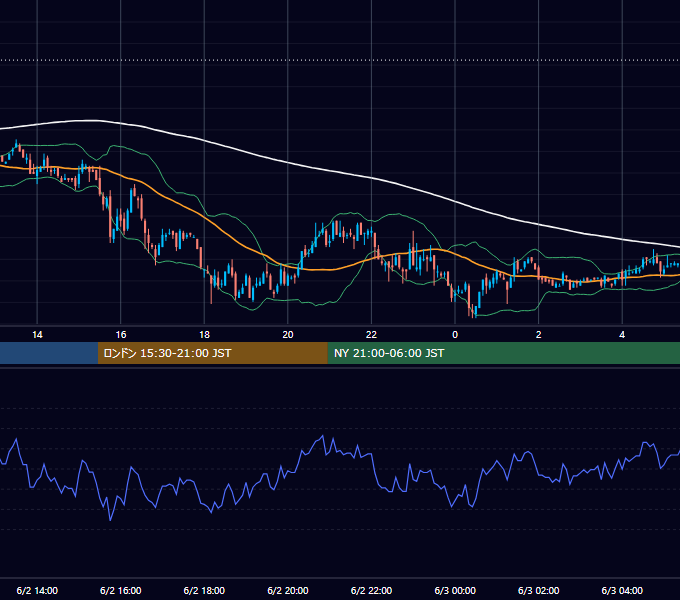Click the blue session bar before ロンドン
The width and height of the screenshot is (680, 600).
pos(49,353)
